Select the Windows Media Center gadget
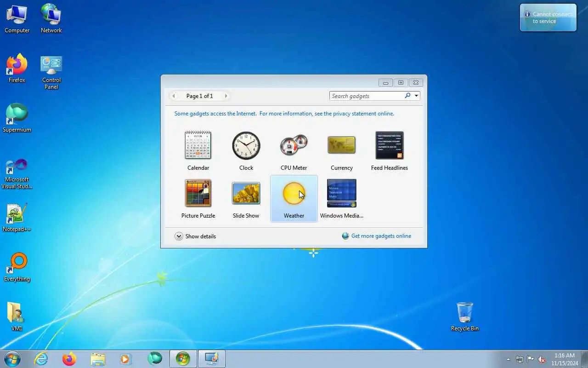The image size is (588, 368). point(341,199)
